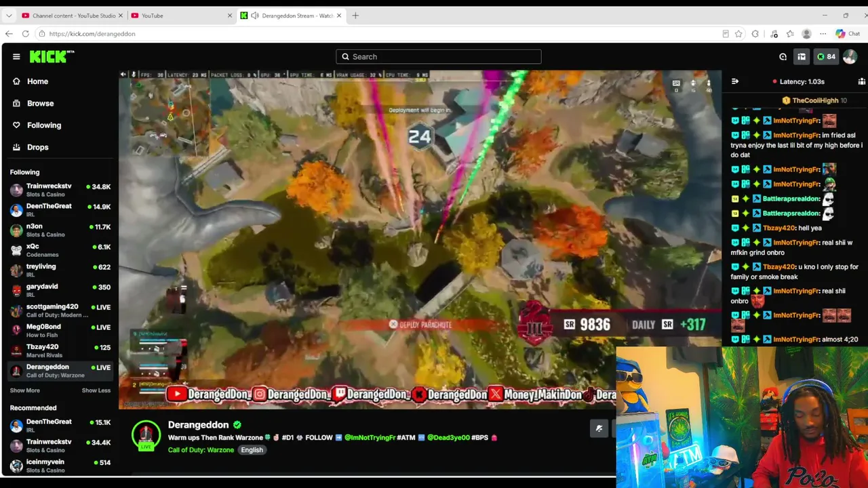
Task: Open iceinmyvein in the Recommended list
Action: (60, 466)
